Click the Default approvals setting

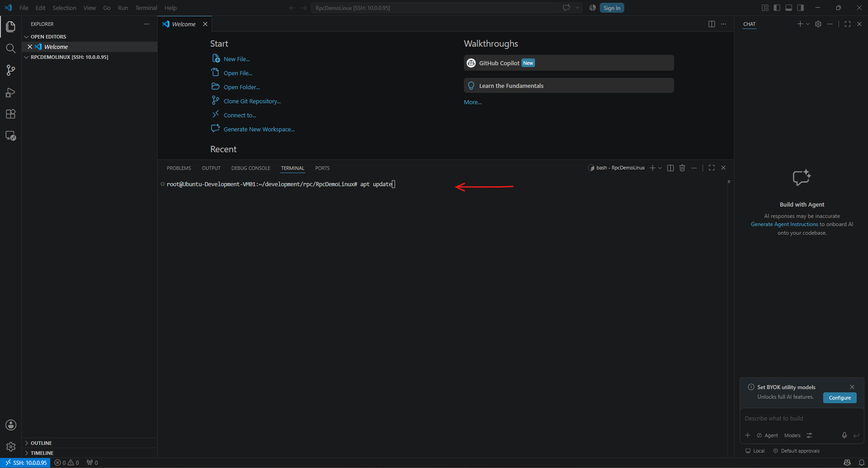click(x=796, y=451)
